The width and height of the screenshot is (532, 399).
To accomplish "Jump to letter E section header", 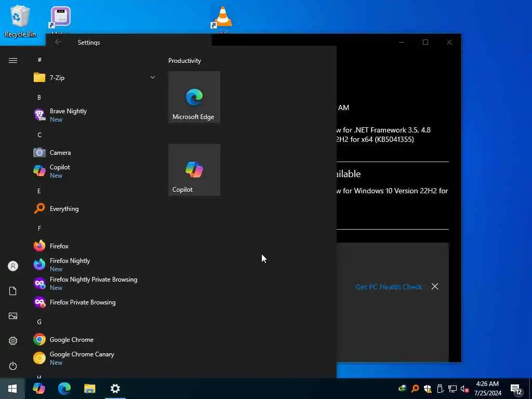I will (x=39, y=191).
